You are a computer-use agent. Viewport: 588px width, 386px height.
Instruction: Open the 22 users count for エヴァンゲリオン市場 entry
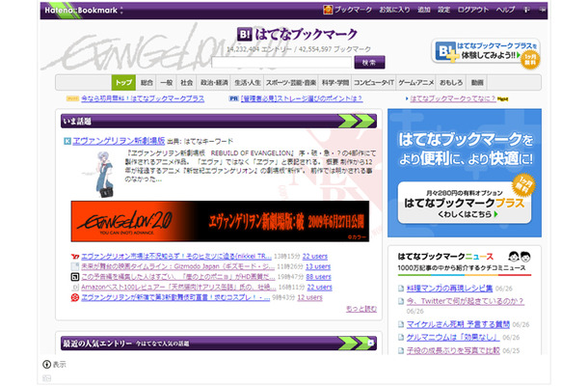[x=315, y=257]
